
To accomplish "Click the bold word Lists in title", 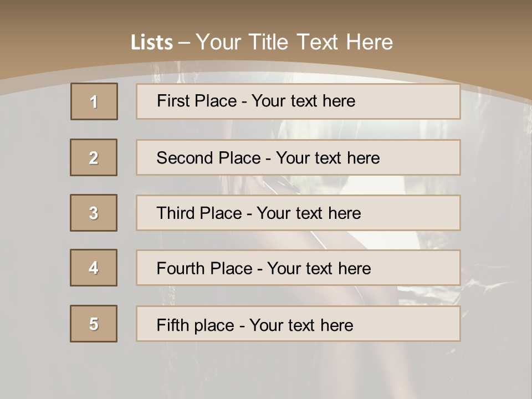I will (x=152, y=43).
